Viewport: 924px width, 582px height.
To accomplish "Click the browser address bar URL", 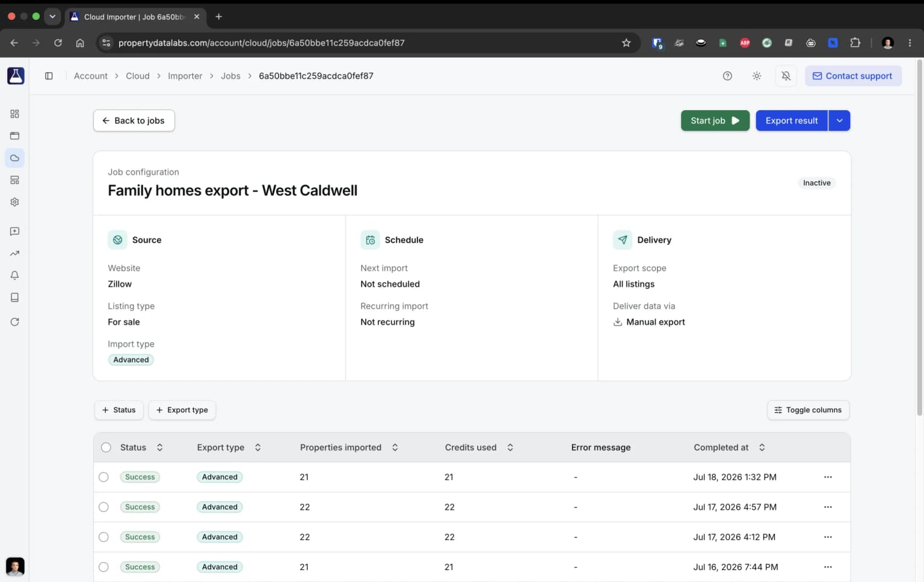I will tap(261, 43).
